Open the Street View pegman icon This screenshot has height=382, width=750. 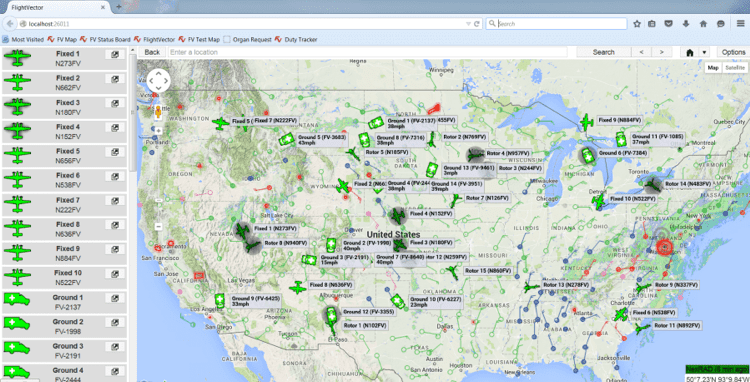click(x=158, y=113)
